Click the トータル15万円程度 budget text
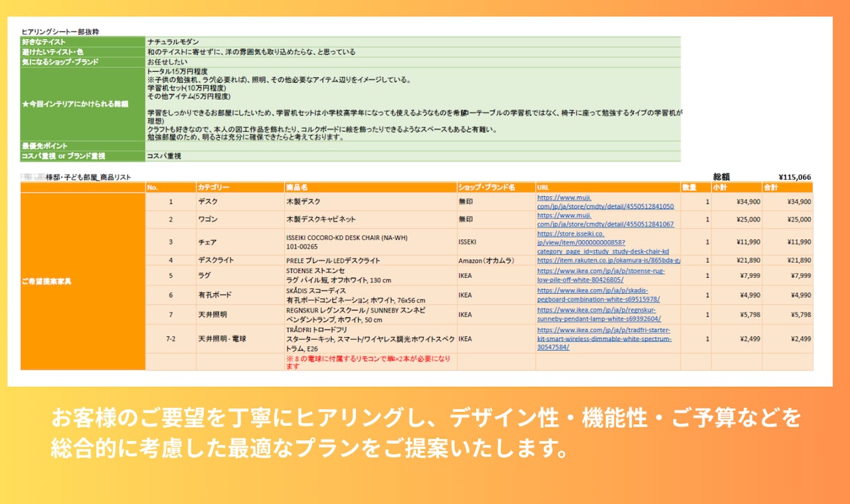850x504 pixels. pos(177,71)
